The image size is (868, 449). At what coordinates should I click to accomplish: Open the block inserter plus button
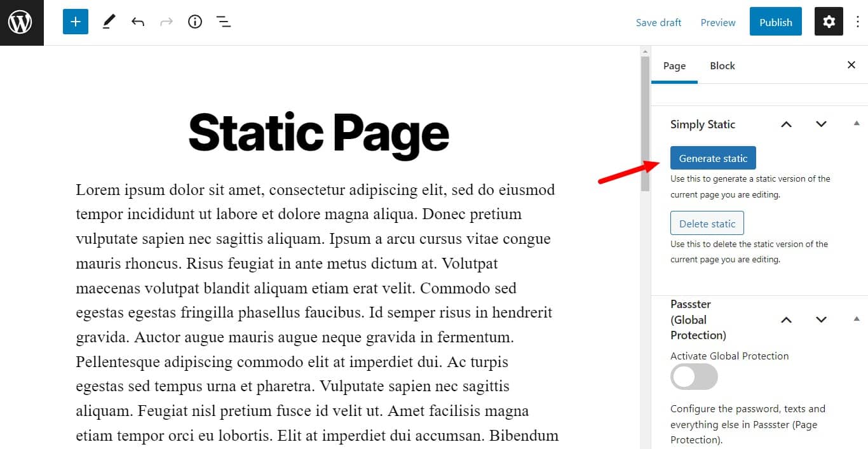click(x=75, y=22)
